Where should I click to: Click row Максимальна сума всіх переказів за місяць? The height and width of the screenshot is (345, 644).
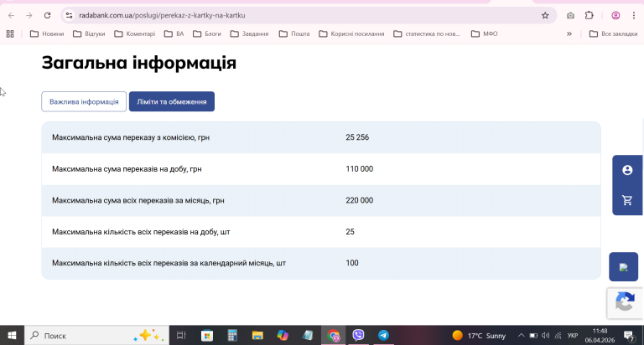[321, 201]
